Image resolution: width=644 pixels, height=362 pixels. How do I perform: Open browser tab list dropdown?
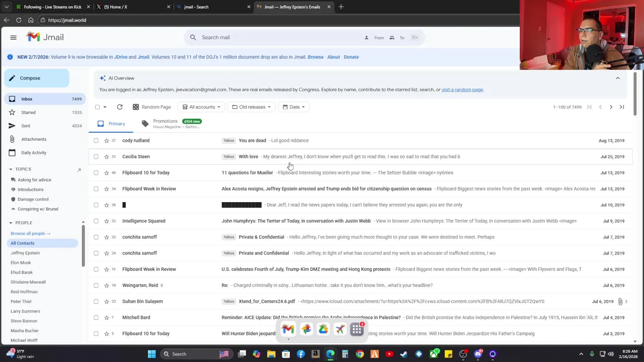point(7,7)
